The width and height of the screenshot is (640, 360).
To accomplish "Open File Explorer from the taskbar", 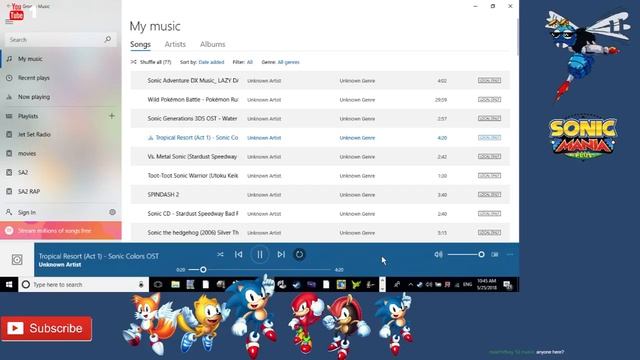I will 175,284.
